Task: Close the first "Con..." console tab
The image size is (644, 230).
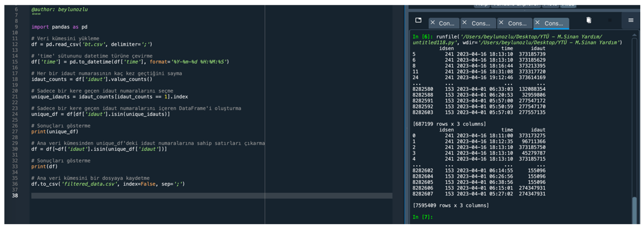Action: click(433, 22)
